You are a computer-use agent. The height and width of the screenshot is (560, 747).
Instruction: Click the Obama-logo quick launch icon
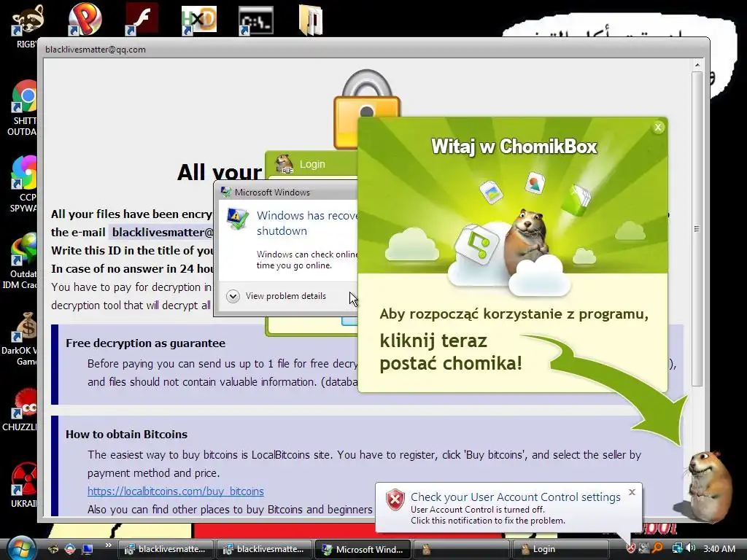click(x=70, y=549)
